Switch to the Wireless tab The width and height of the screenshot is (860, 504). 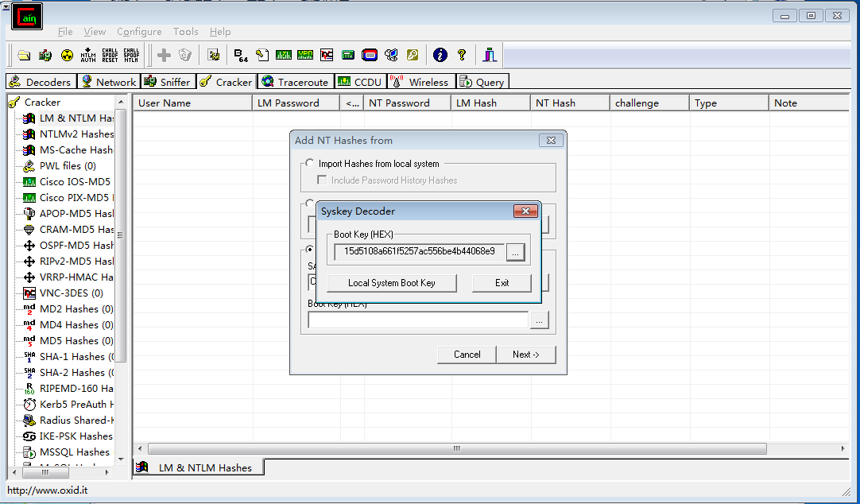pyautogui.click(x=421, y=82)
